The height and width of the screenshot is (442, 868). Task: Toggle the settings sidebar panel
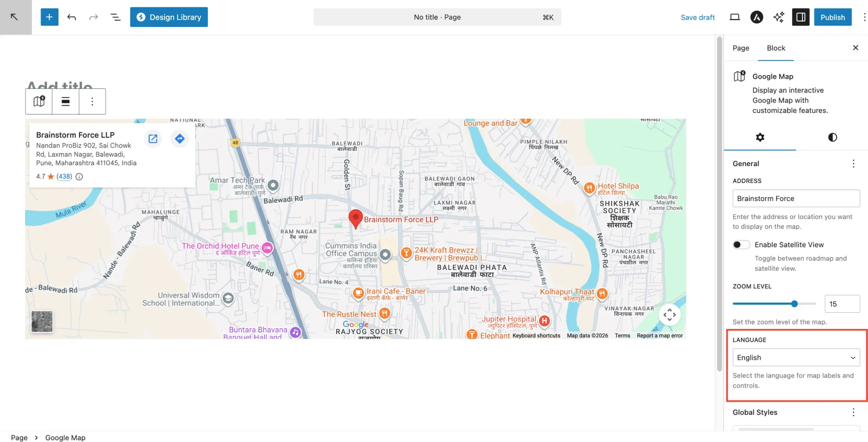tap(801, 17)
